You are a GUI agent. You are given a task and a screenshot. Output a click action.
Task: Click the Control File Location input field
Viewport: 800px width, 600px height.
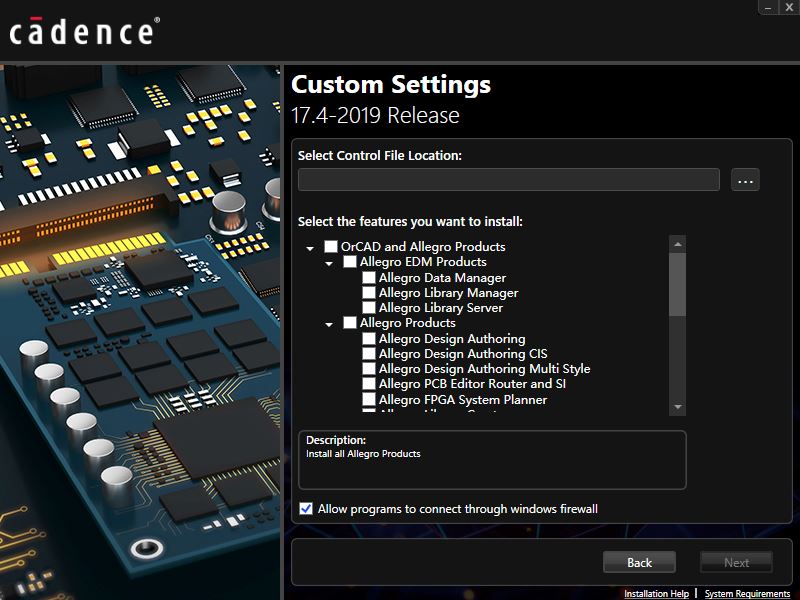509,180
